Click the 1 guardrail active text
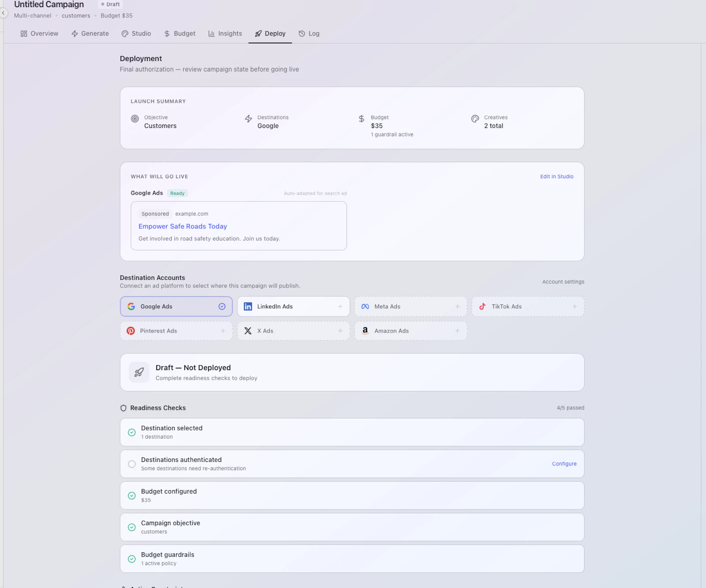Image resolution: width=706 pixels, height=588 pixels. [x=392, y=135]
